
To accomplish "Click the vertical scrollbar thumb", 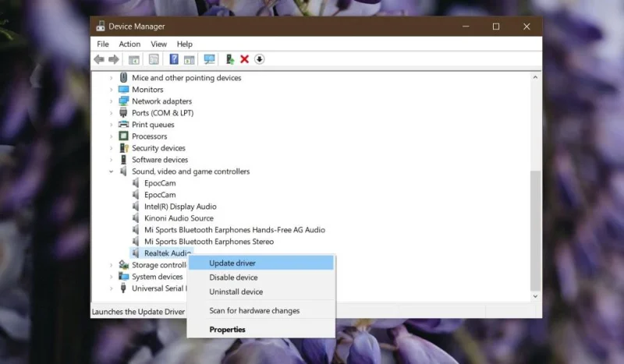I will pyautogui.click(x=535, y=231).
